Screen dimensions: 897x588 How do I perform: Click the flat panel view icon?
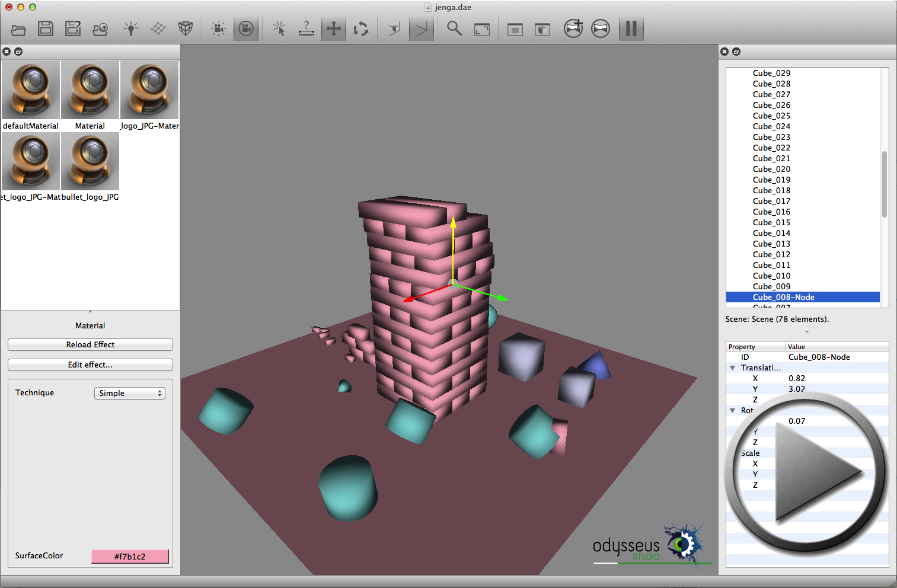(515, 29)
